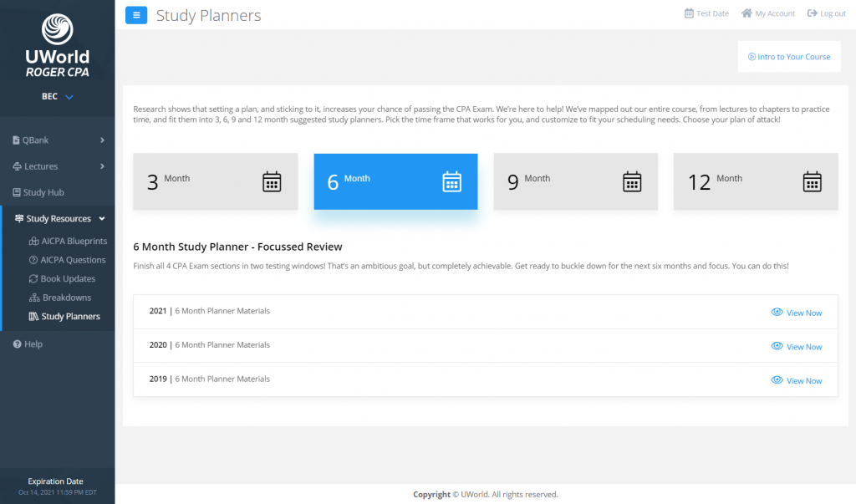Open the Intro to Your Course button
Screen dimensions: 856x504
click(788, 57)
